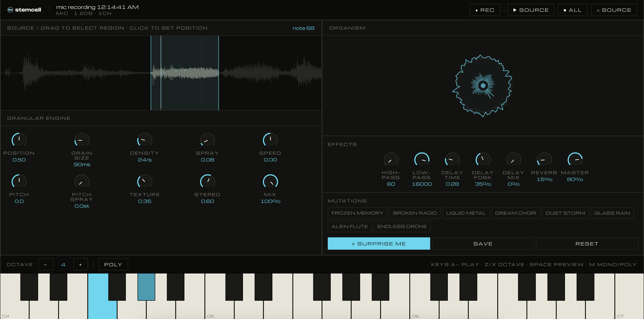This screenshot has width=644, height=319.
Task: Click the Master volume knob
Action: tap(575, 159)
